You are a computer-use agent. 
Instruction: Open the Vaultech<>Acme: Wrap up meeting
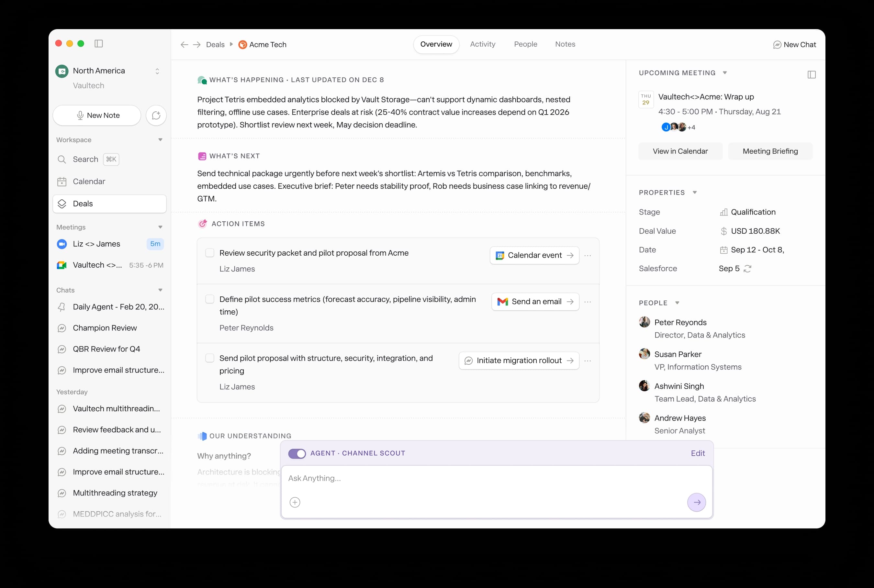pos(706,97)
